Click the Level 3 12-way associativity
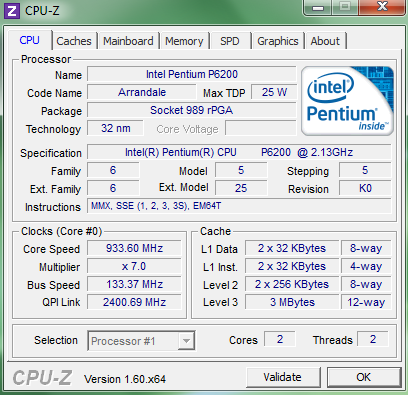408x395 pixels. pyautogui.click(x=366, y=302)
